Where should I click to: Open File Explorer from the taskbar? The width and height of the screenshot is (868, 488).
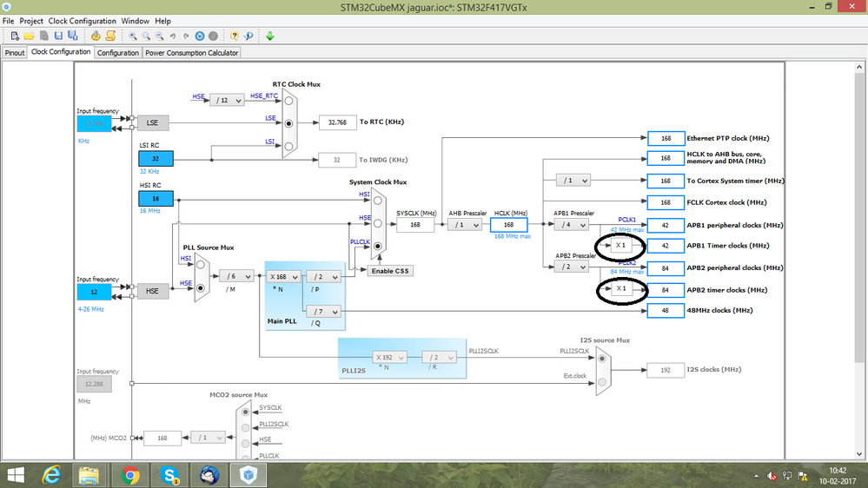89,475
